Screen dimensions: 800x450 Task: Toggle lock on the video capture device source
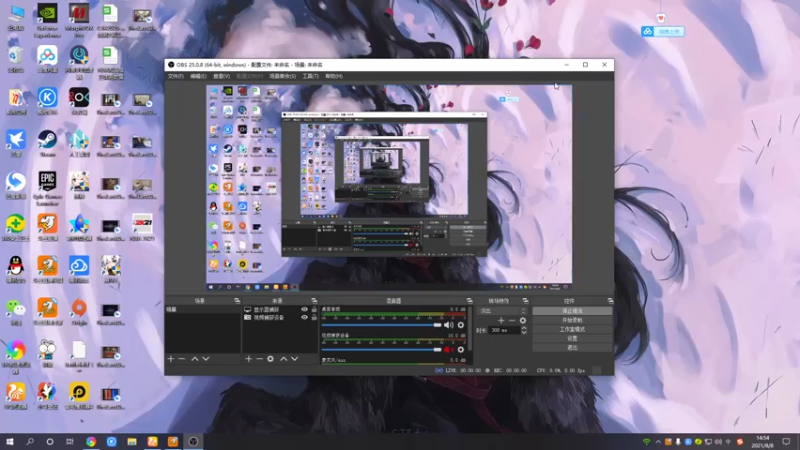[314, 317]
